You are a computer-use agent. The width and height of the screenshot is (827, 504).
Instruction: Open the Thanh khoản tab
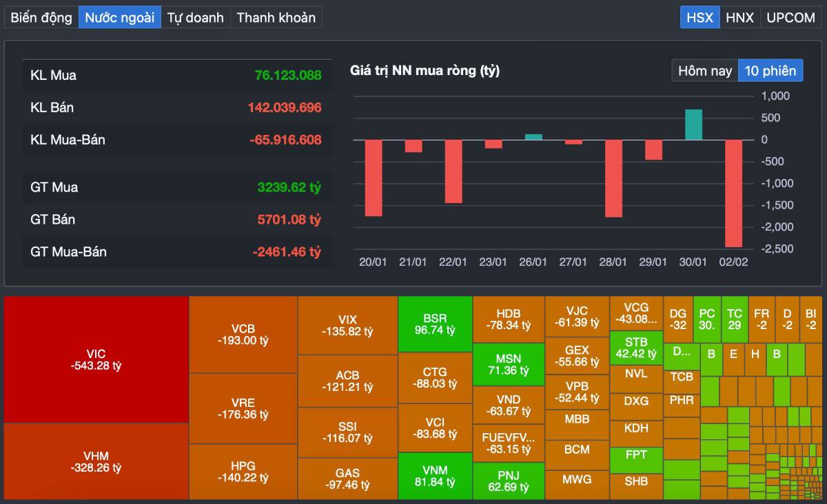(x=276, y=17)
